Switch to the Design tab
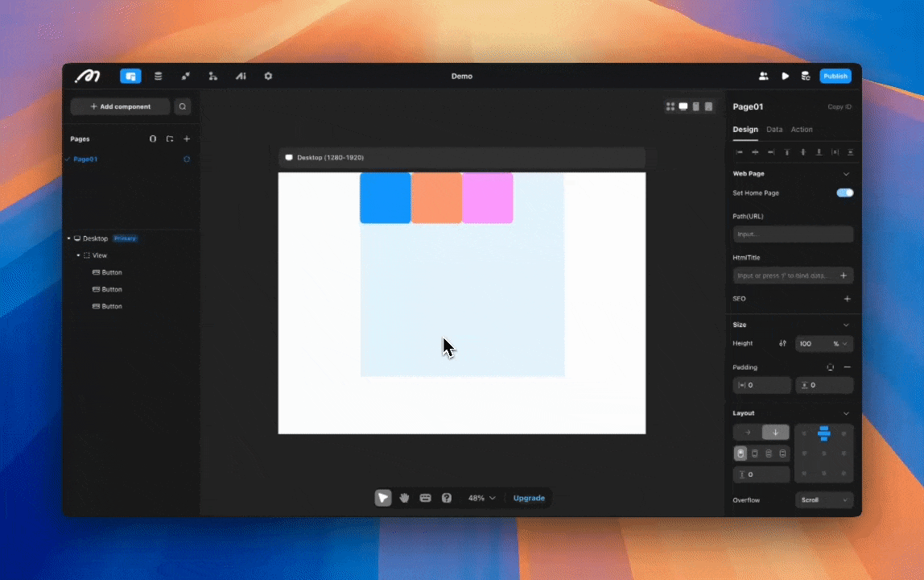The width and height of the screenshot is (924, 580). pyautogui.click(x=745, y=129)
